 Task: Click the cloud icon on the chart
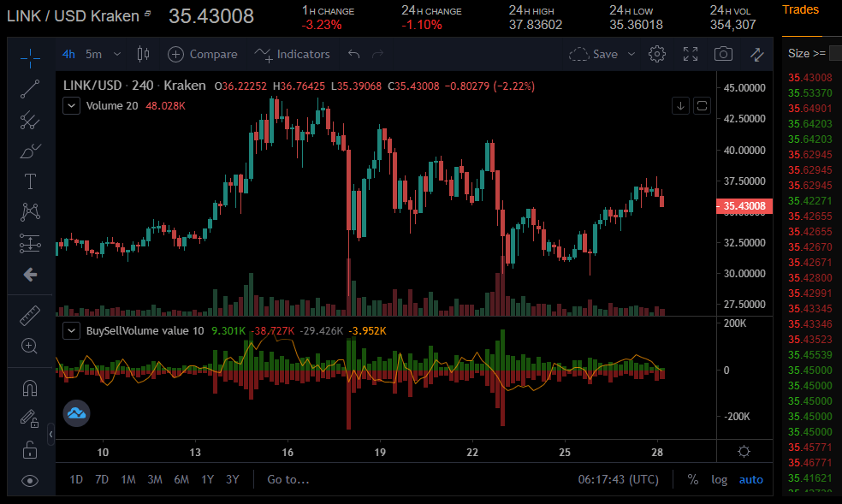(77, 413)
